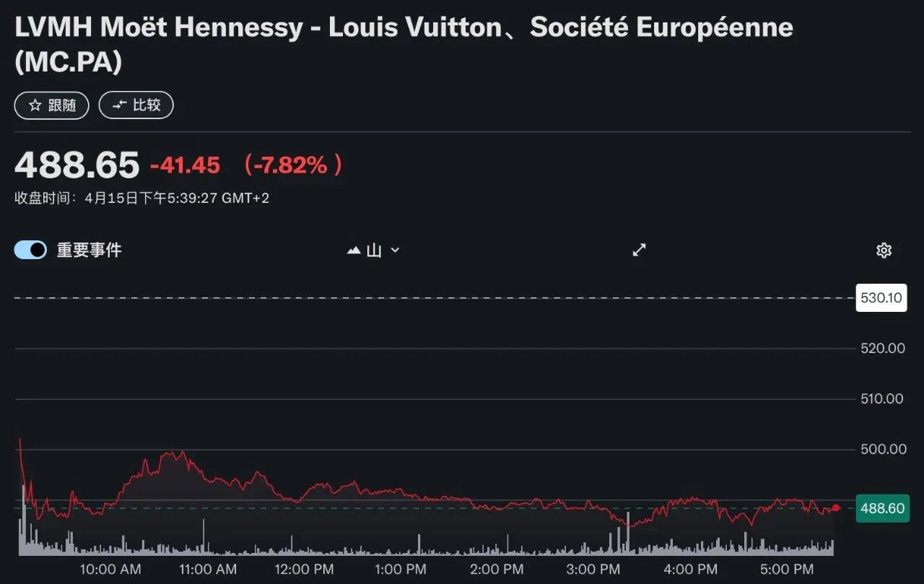Click the red dot ending the price line

(836, 508)
